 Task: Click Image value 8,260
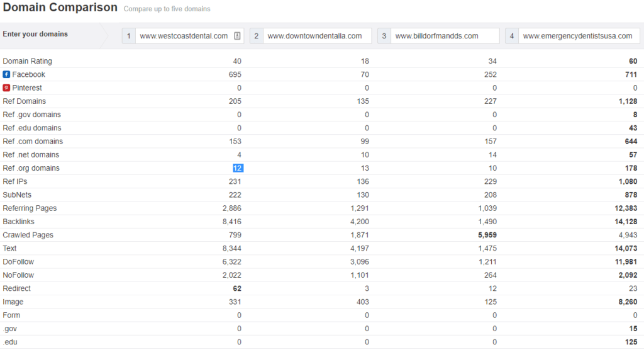coord(628,302)
